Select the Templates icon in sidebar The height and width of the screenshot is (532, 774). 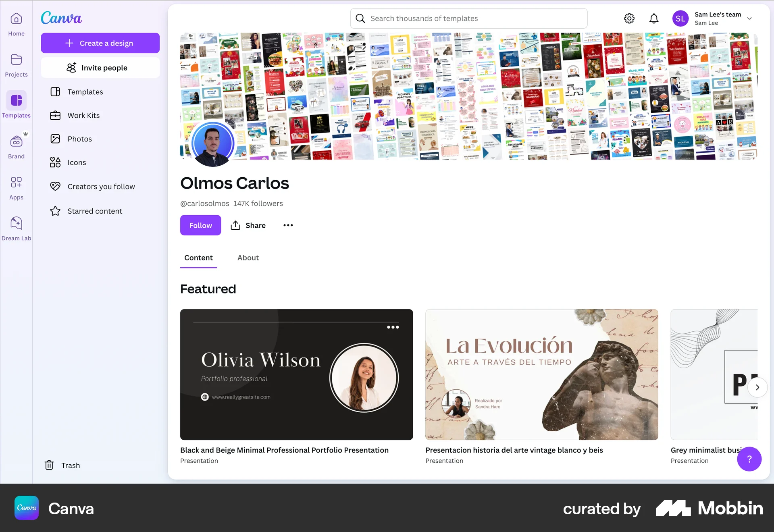(x=16, y=104)
